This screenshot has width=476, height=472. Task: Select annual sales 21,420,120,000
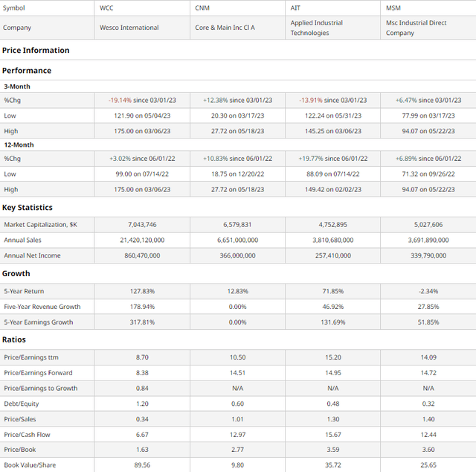[142, 240]
